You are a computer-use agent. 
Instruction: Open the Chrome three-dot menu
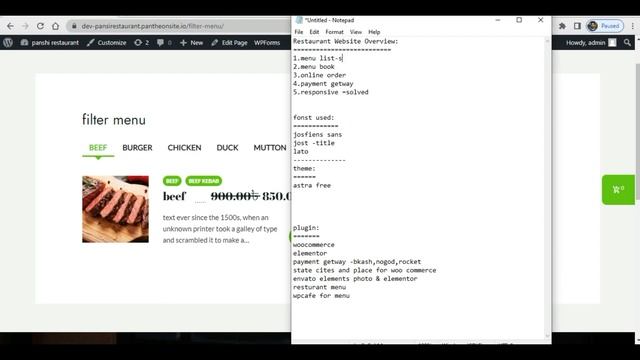[633, 26]
